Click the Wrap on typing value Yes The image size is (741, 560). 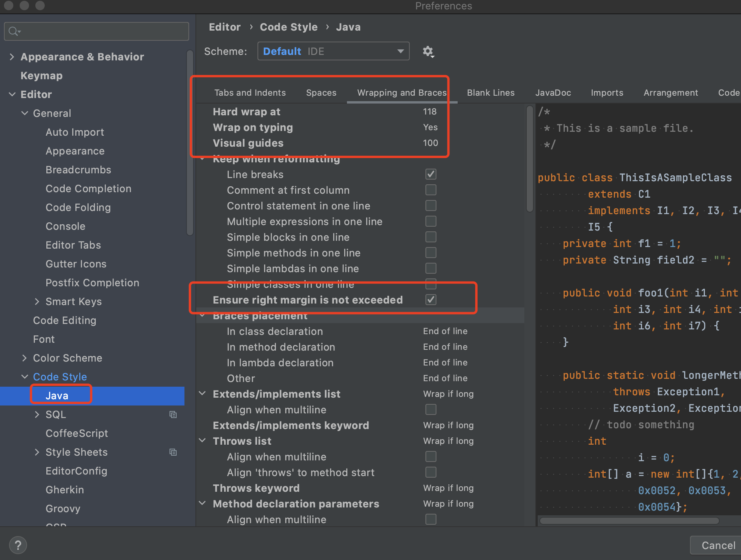coord(430,127)
